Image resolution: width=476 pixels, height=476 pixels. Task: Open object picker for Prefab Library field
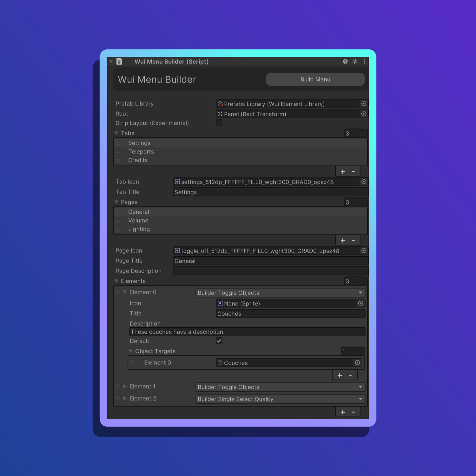pyautogui.click(x=364, y=104)
